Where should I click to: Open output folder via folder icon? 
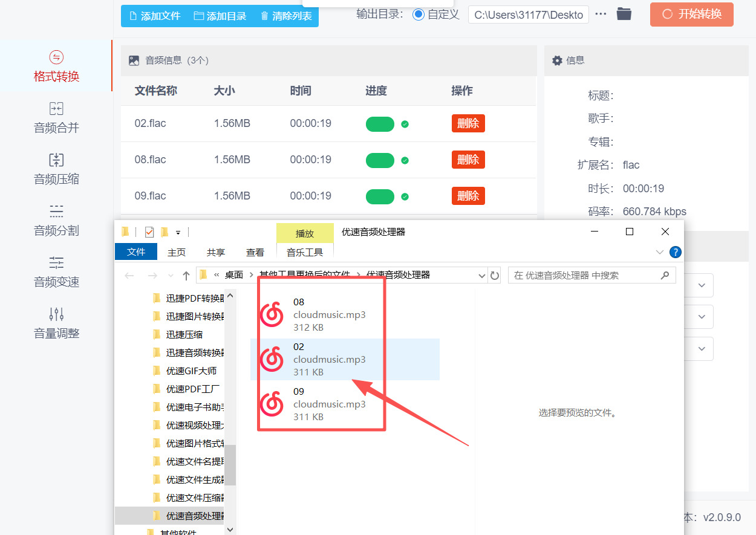(x=624, y=14)
